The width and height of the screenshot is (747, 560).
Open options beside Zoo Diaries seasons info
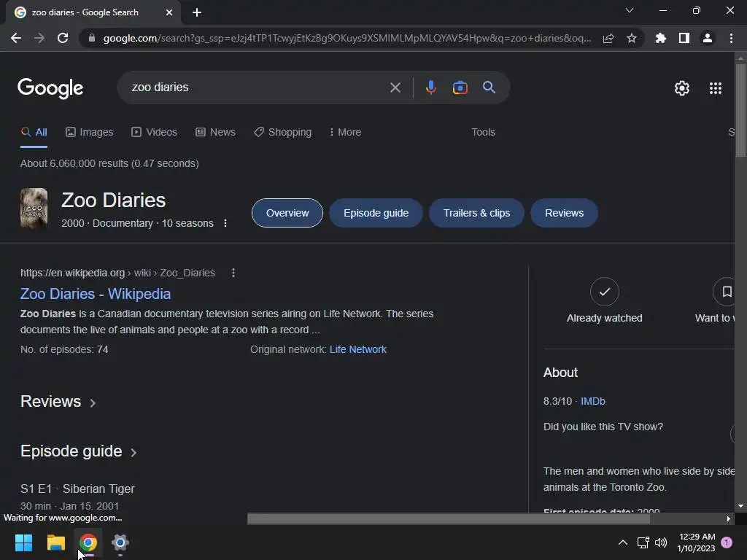point(225,223)
